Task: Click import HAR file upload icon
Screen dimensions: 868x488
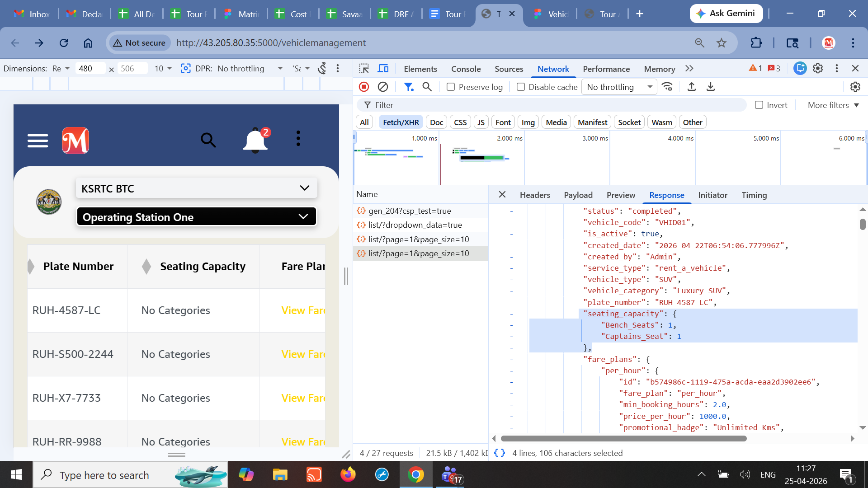Action: point(692,87)
